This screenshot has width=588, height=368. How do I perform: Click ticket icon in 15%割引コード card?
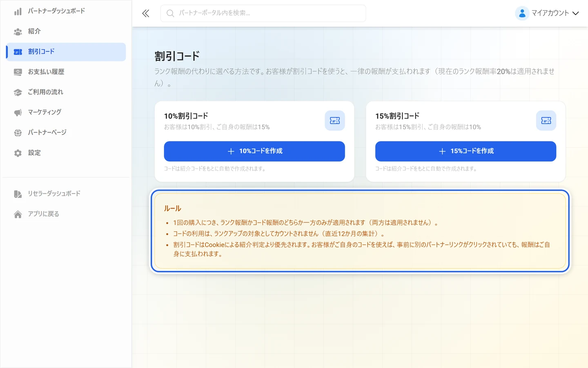tap(546, 121)
